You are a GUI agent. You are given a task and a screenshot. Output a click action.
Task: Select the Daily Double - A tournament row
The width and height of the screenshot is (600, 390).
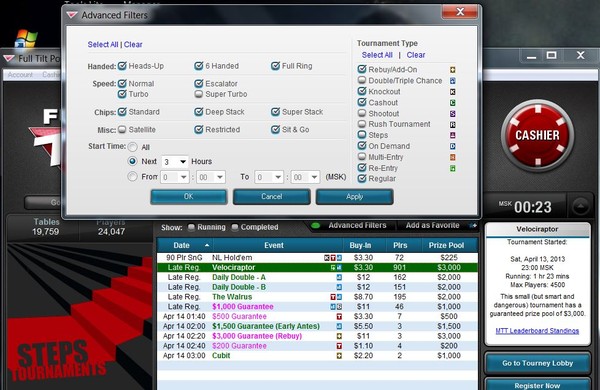(317, 277)
